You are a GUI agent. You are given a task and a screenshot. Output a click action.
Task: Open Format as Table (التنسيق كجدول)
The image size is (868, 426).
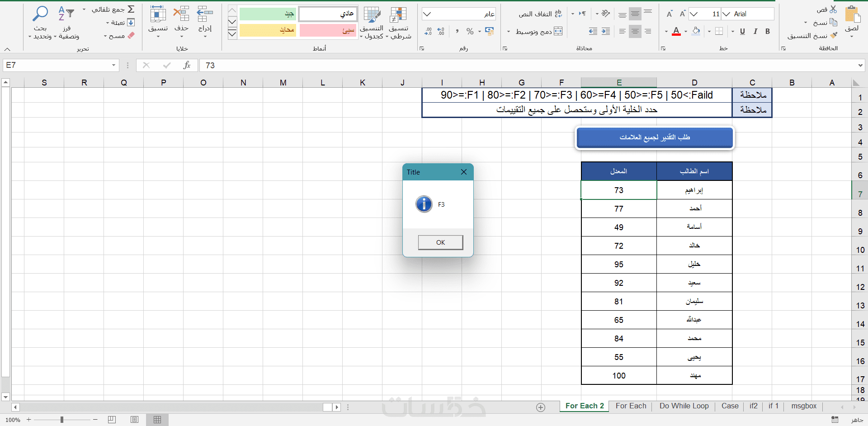pyautogui.click(x=372, y=23)
